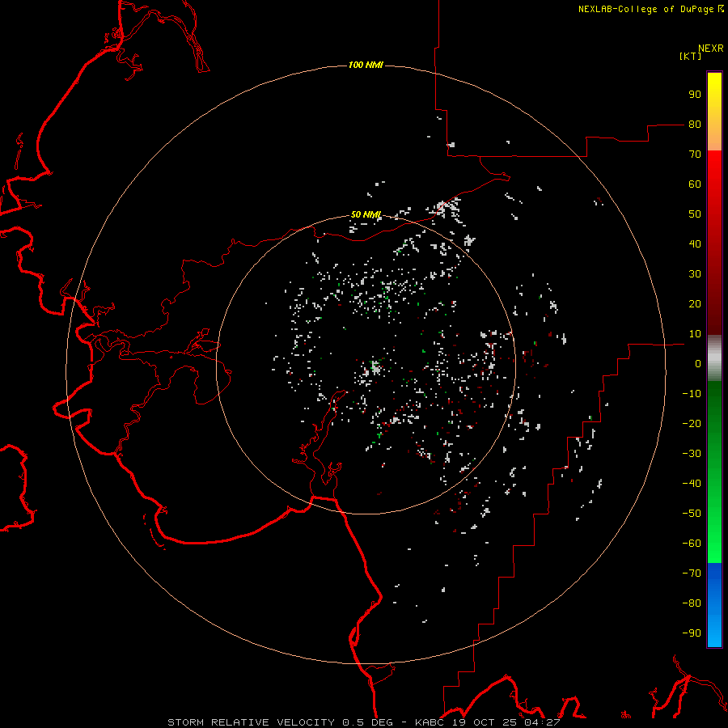Click the -30 value on the velocity scale

(x=692, y=454)
